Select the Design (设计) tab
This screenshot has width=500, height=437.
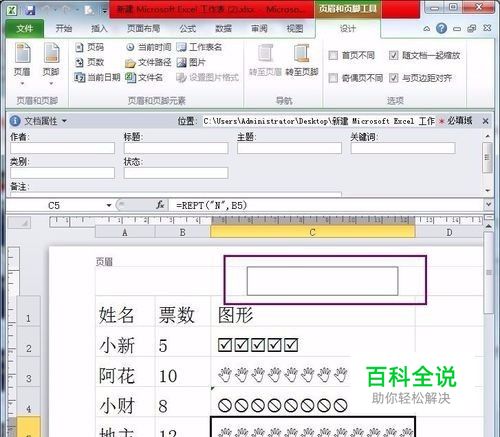(x=348, y=29)
